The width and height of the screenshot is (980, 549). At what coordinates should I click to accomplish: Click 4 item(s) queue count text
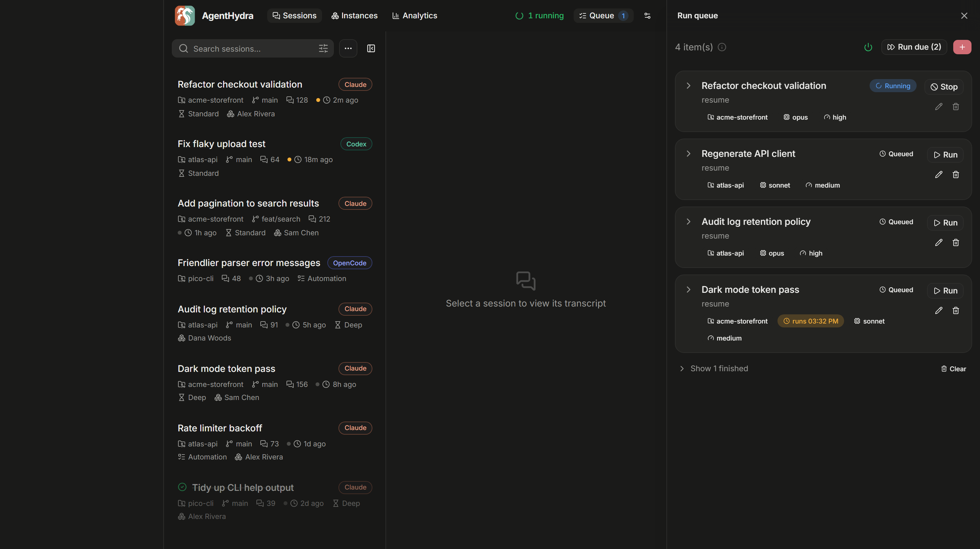[x=694, y=47]
